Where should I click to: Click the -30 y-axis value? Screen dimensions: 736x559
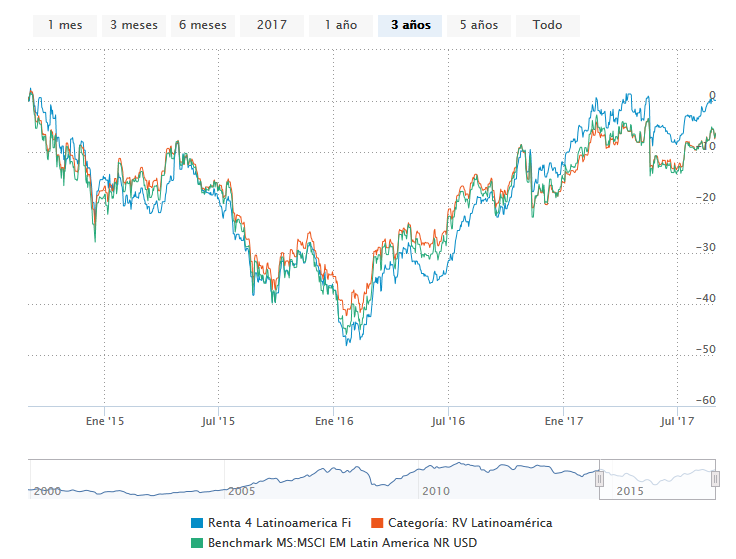[705, 248]
